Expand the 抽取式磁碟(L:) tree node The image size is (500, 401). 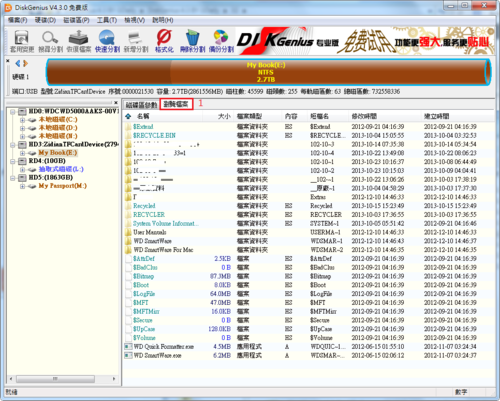coord(22,170)
